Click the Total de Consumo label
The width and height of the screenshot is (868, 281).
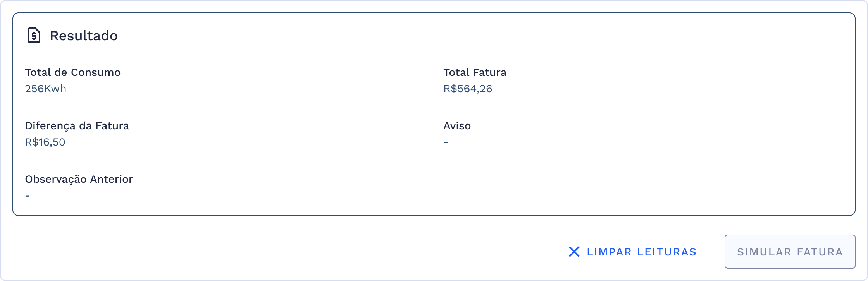[x=73, y=72]
